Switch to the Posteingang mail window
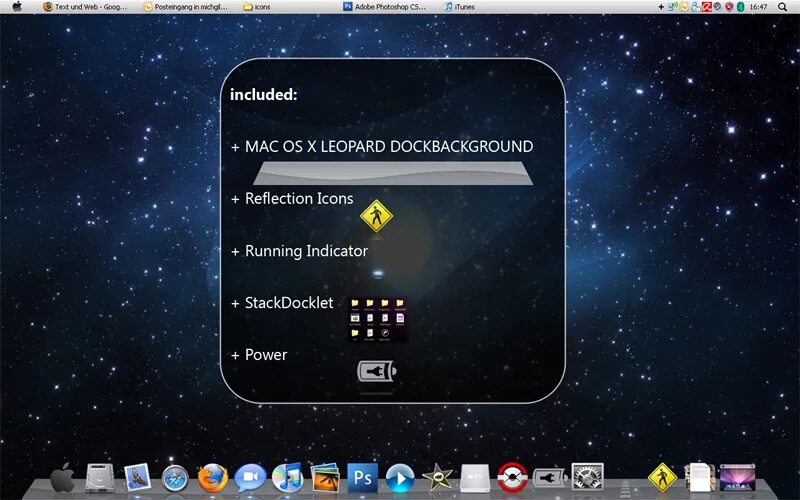Viewport: 800px width, 500px height. pos(186,7)
